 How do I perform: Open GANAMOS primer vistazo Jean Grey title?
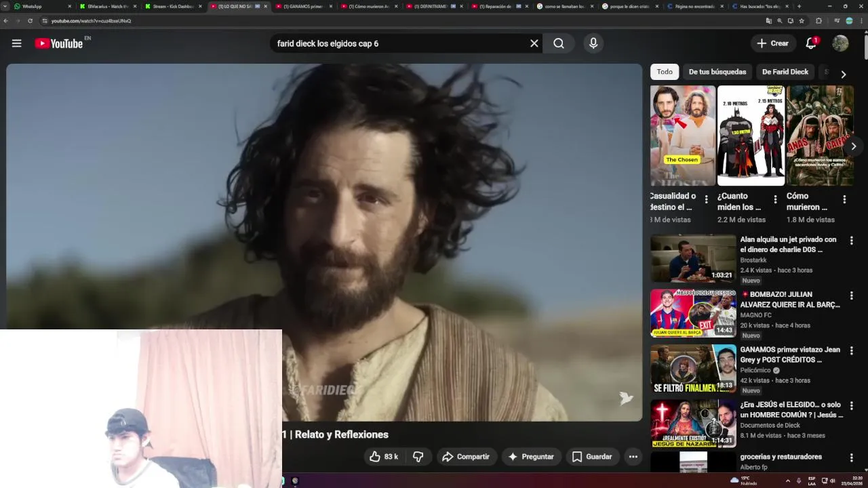(790, 354)
